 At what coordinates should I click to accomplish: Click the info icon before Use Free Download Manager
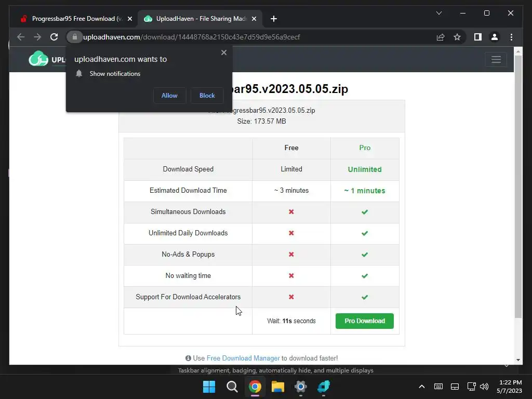pos(188,358)
